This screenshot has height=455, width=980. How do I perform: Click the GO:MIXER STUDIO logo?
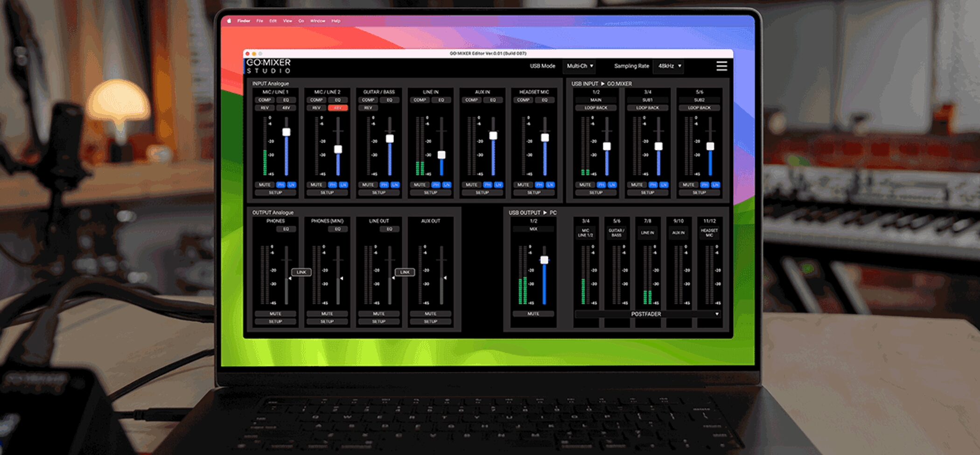click(x=268, y=66)
